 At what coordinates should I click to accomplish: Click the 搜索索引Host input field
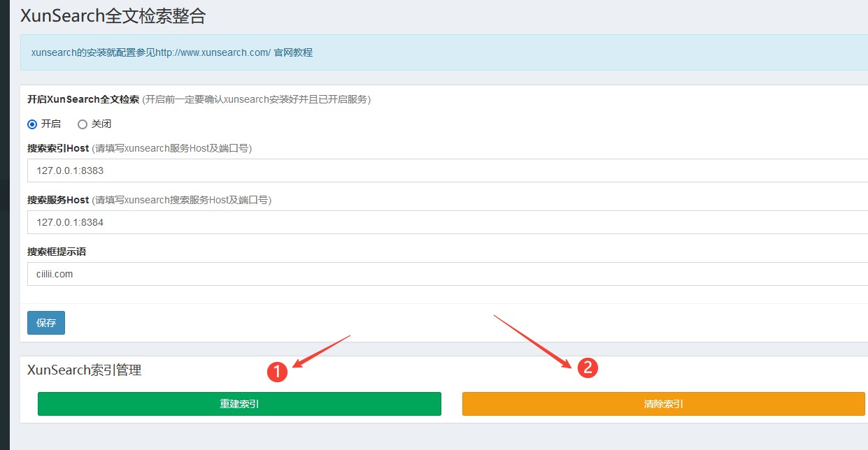280,170
